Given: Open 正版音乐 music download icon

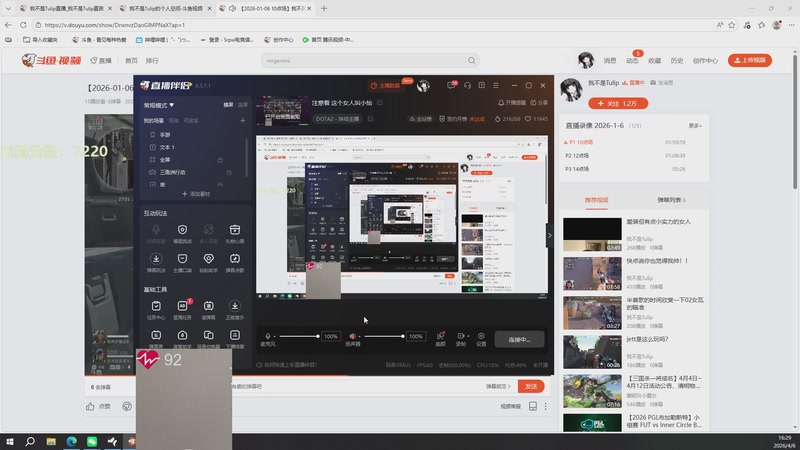Looking at the screenshot, I should 235,306.
